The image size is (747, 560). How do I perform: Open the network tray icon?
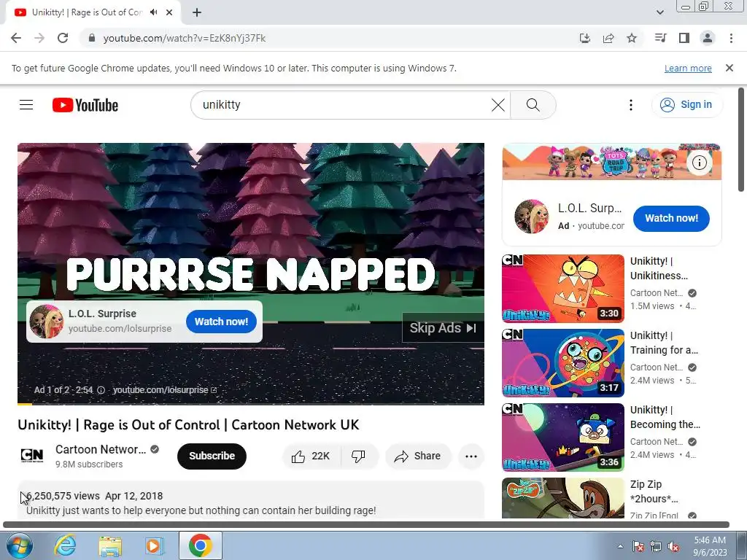[656, 546]
